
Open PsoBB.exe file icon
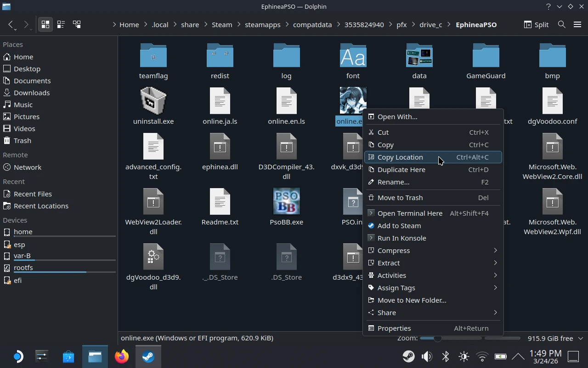click(x=286, y=201)
